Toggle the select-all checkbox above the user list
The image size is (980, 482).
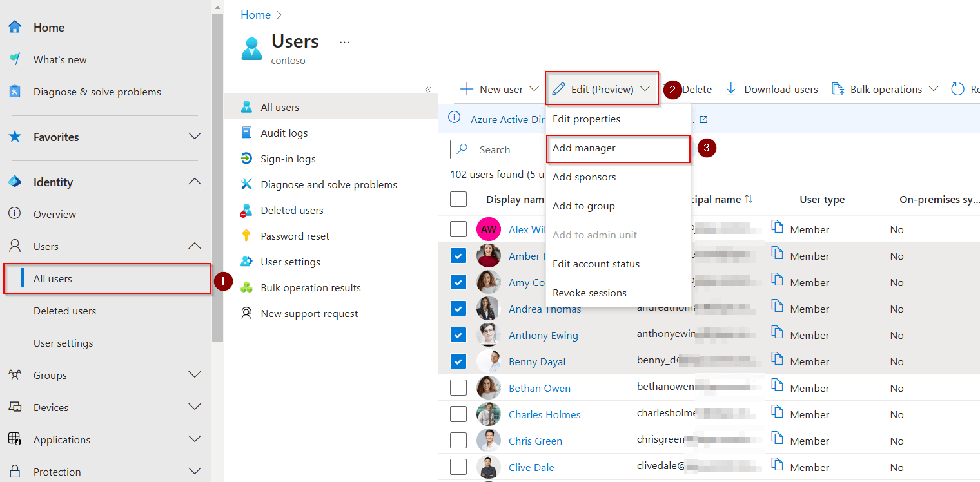(458, 199)
